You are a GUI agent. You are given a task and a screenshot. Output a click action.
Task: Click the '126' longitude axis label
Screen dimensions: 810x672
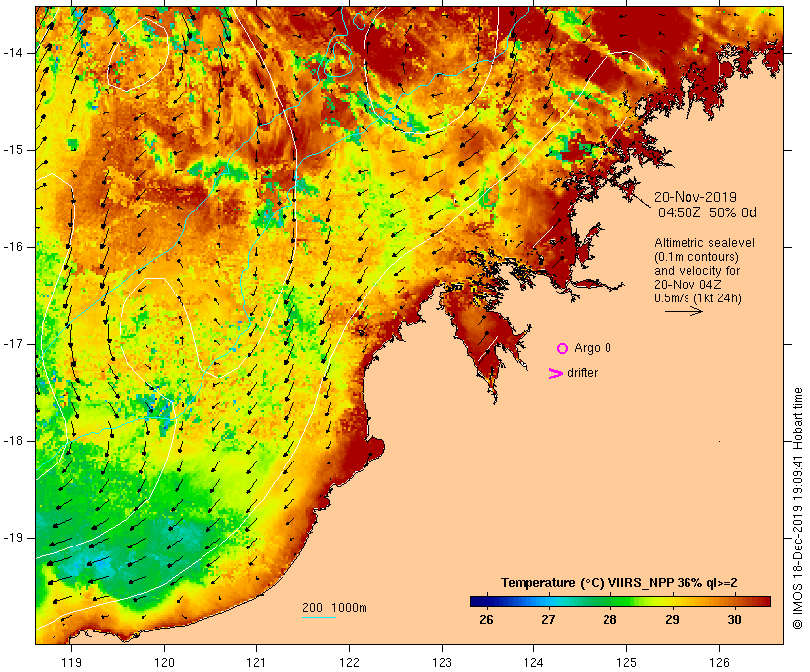point(719,662)
